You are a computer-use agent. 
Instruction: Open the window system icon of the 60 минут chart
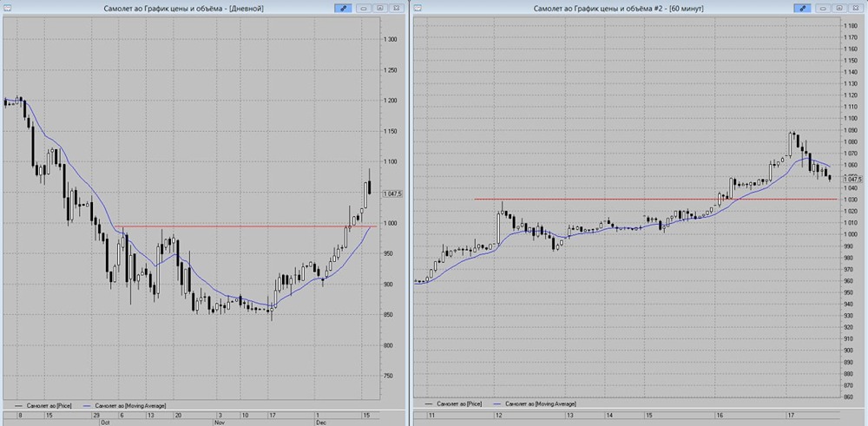click(418, 9)
